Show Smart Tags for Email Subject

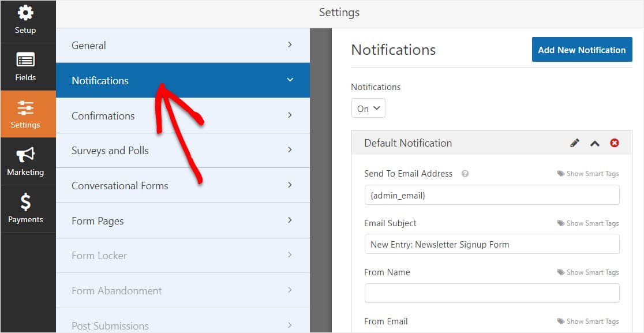click(587, 223)
